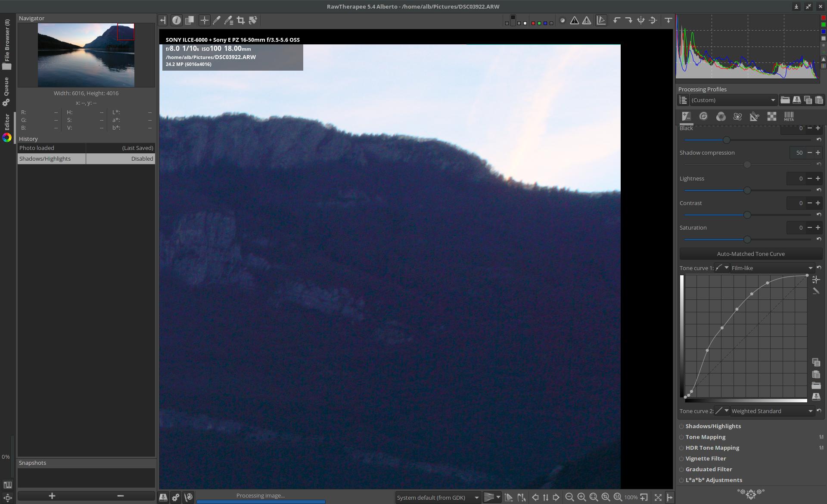Viewport: 827px width, 504px height.
Task: Select the white balance picker tool
Action: click(x=217, y=20)
